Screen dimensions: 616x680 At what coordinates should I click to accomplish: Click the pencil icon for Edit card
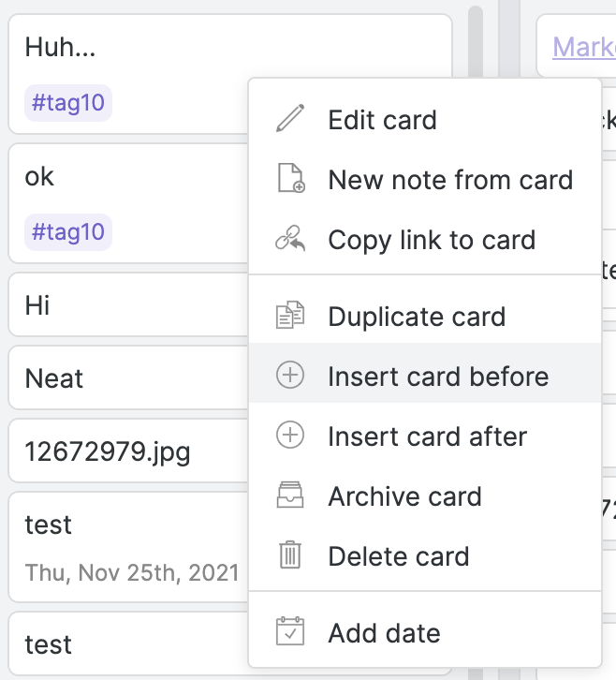(x=290, y=118)
